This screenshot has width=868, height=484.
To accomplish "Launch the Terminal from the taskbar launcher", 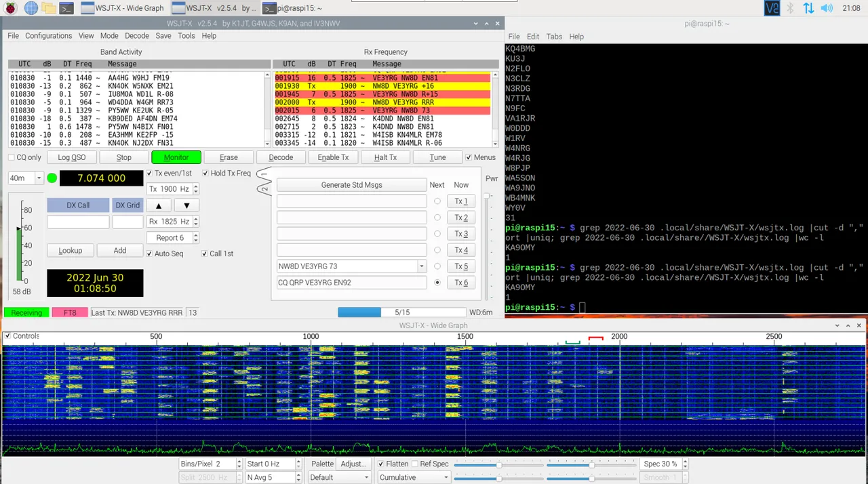I will click(x=66, y=8).
